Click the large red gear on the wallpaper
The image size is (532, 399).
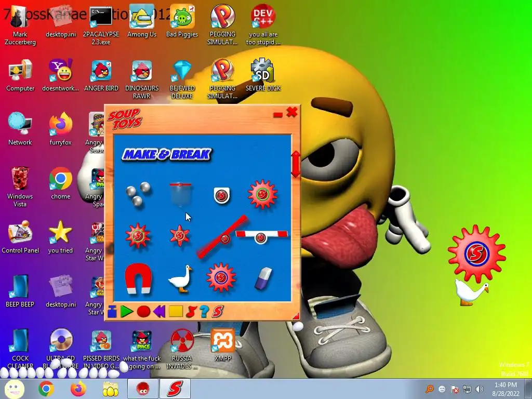pyautogui.click(x=477, y=254)
